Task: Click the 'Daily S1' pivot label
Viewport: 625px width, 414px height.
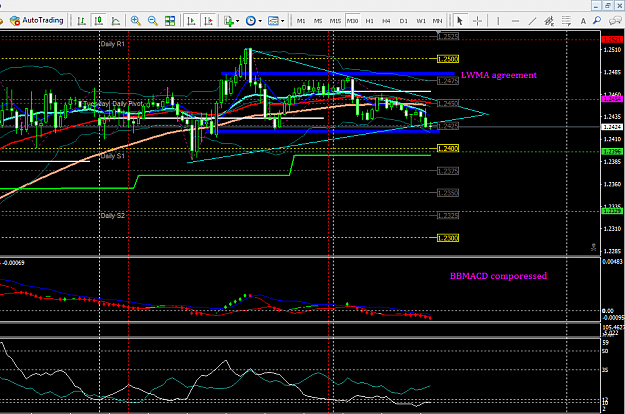Action: coord(112,156)
